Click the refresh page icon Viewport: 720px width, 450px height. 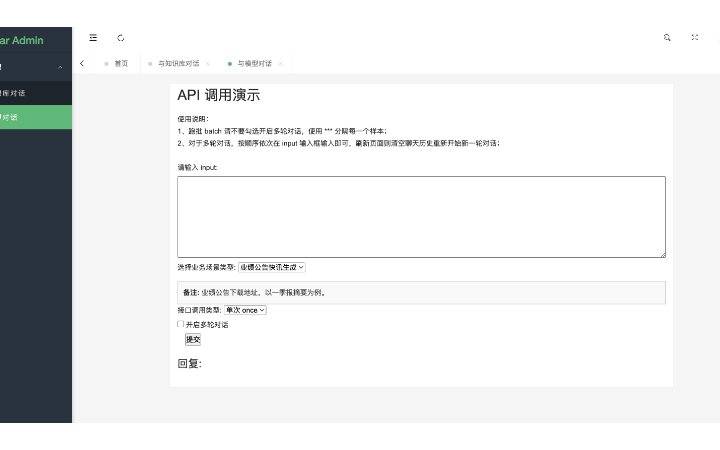121,38
